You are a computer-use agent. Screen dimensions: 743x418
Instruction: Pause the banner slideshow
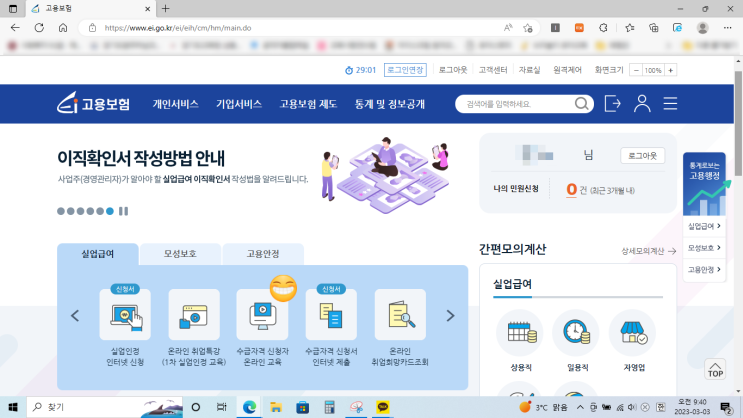[x=123, y=211]
